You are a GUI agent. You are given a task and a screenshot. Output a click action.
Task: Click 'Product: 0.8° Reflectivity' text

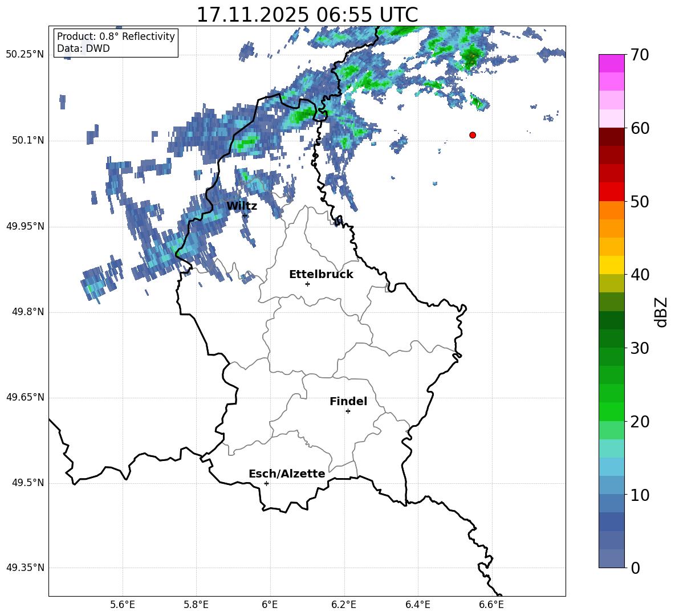click(x=116, y=36)
